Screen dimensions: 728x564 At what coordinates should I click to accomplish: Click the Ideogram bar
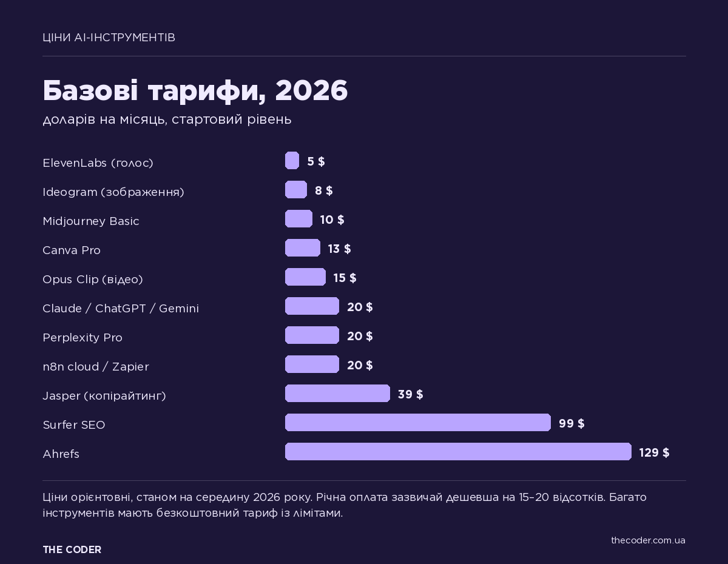coord(296,190)
